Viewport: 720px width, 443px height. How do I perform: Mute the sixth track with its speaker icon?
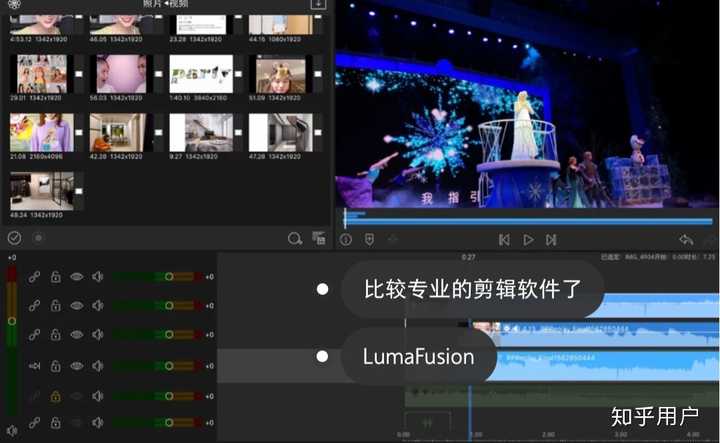tap(97, 423)
